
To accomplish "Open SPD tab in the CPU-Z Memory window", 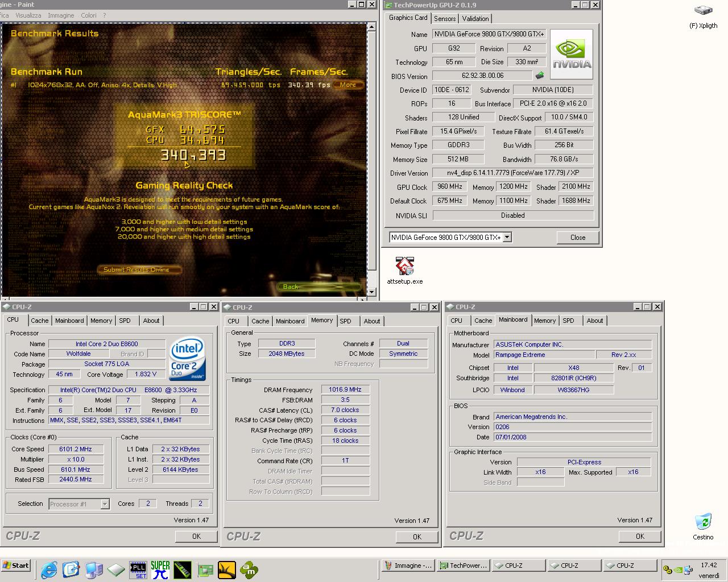I will (345, 321).
